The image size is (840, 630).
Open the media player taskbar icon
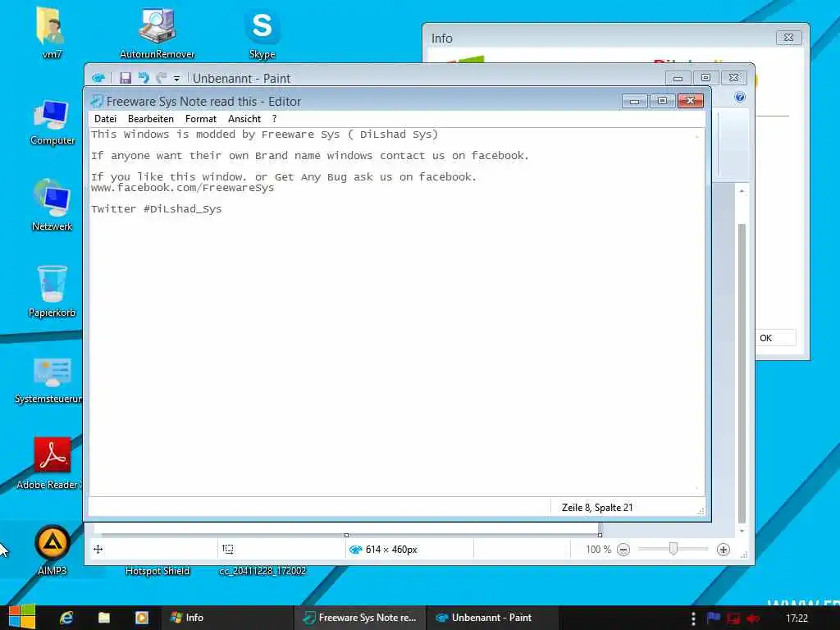tap(141, 618)
